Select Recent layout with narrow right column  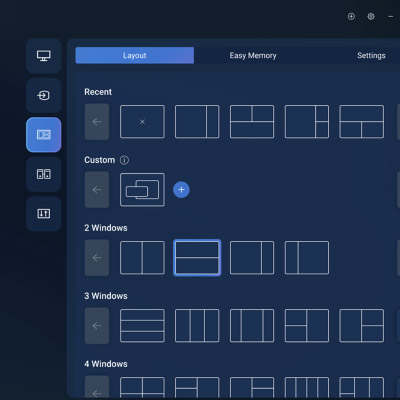pyautogui.click(x=197, y=122)
